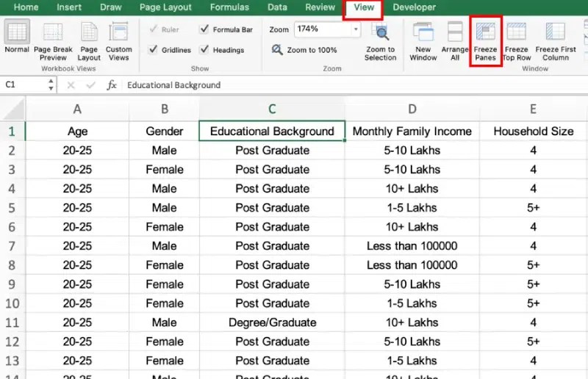Open the Insert tab
Image resolution: width=588 pixels, height=379 pixels.
68,7
